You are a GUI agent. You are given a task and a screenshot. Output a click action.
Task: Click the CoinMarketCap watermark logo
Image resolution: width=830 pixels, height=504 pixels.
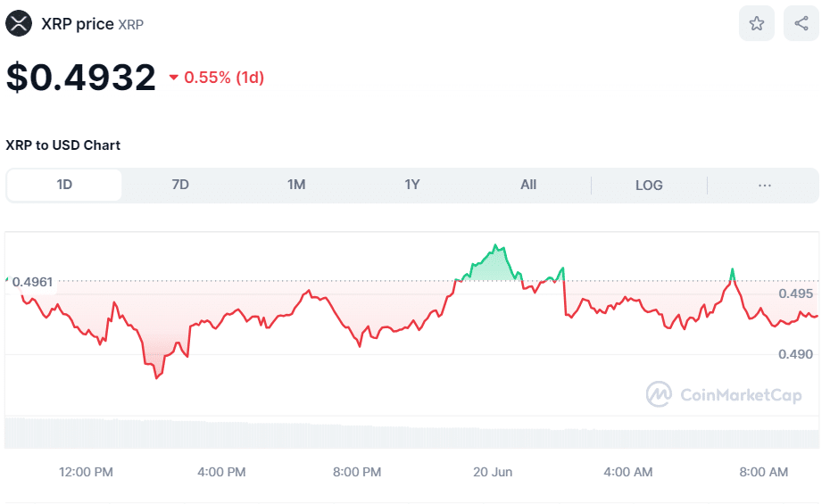[724, 394]
